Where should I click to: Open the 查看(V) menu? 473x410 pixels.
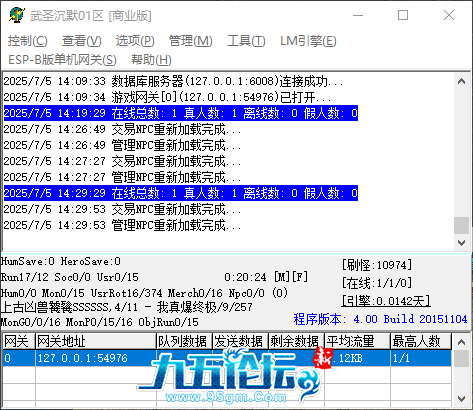(x=82, y=41)
